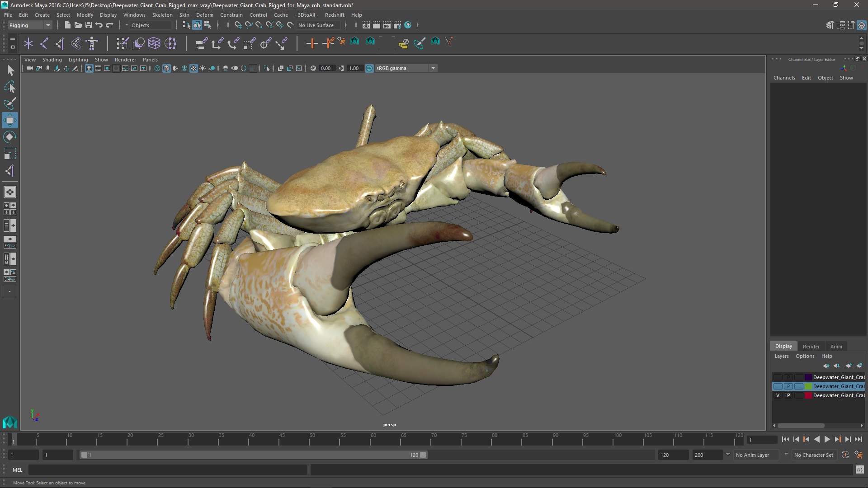Start IPR render from the status line

387,25
